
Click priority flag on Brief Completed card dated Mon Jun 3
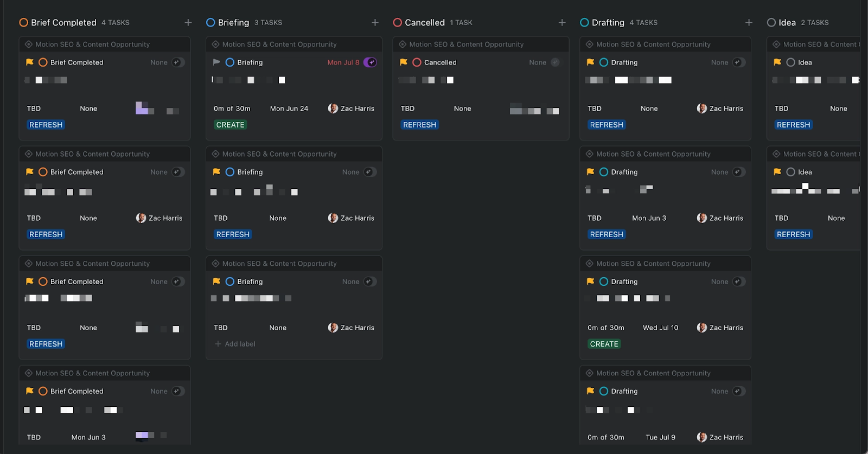coord(30,391)
